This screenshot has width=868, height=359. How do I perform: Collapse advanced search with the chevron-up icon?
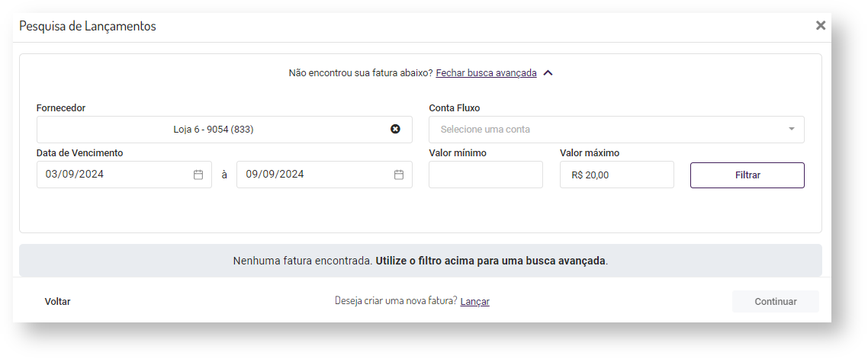point(548,73)
